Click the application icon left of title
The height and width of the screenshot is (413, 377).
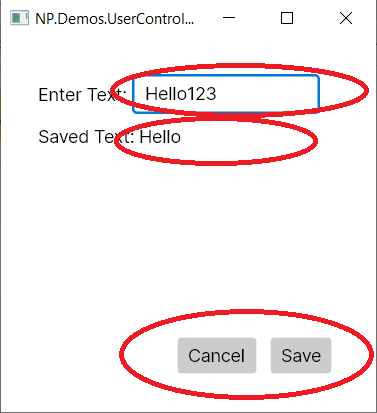coord(19,18)
